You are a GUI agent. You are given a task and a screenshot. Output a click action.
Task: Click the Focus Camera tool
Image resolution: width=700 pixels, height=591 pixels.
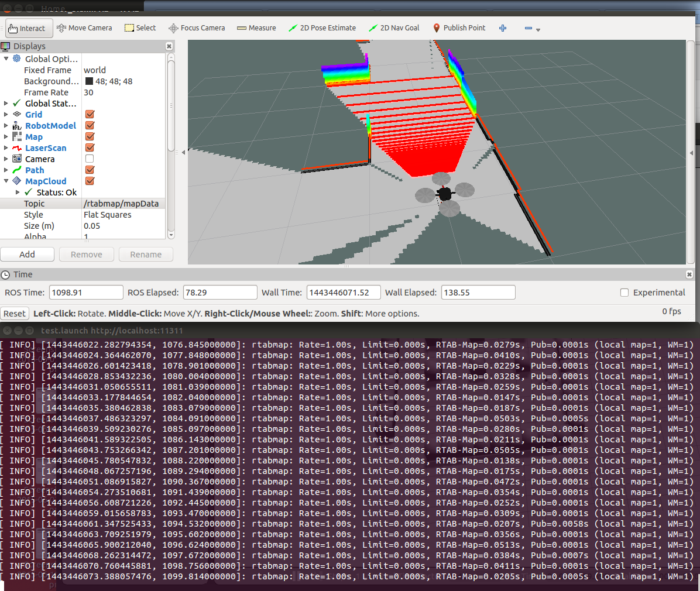197,28
